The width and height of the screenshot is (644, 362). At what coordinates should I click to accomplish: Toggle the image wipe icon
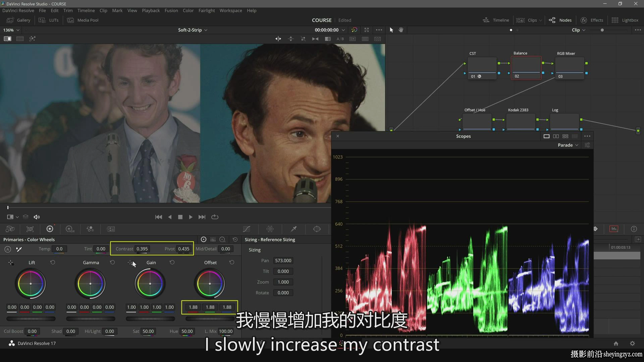(x=7, y=39)
